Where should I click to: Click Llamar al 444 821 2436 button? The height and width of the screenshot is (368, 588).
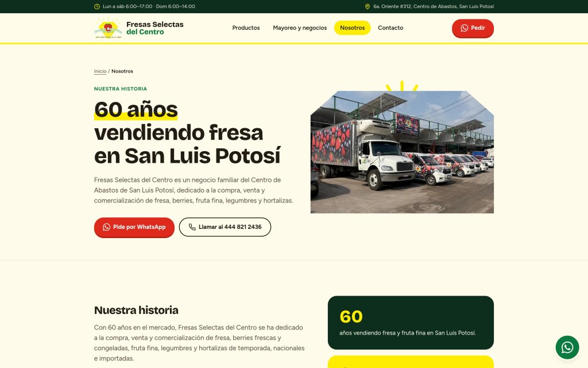tap(225, 227)
